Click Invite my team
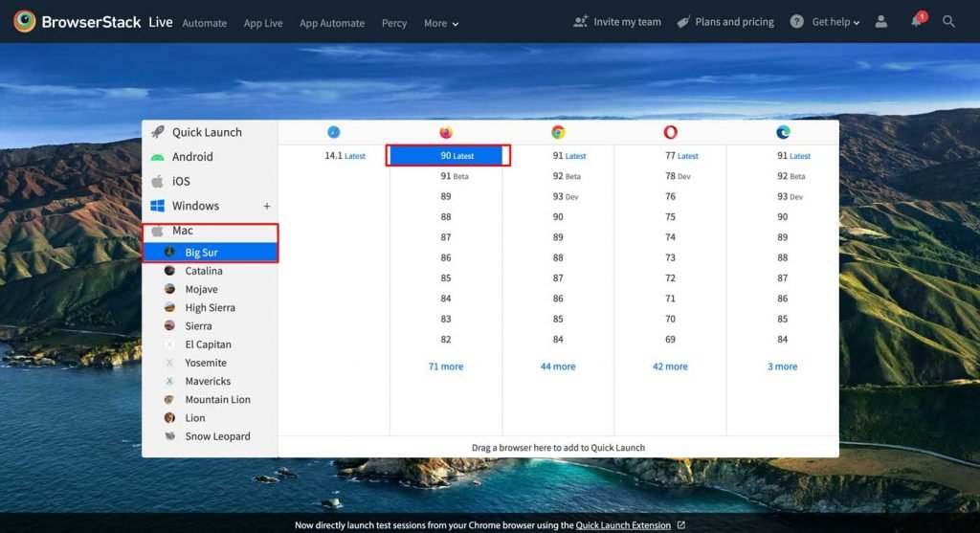The image size is (980, 533). tap(617, 22)
